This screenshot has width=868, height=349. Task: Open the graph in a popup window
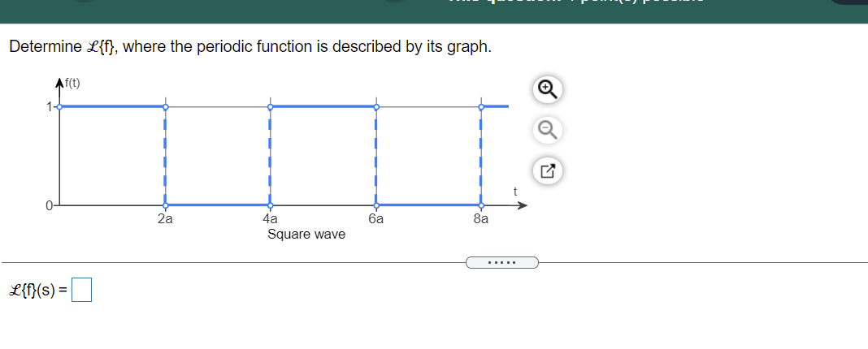tap(548, 171)
